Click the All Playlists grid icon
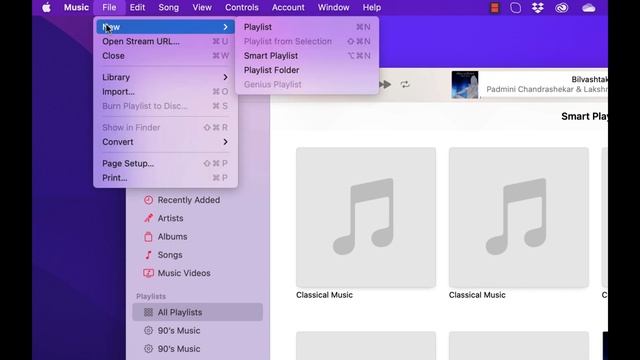 [149, 312]
